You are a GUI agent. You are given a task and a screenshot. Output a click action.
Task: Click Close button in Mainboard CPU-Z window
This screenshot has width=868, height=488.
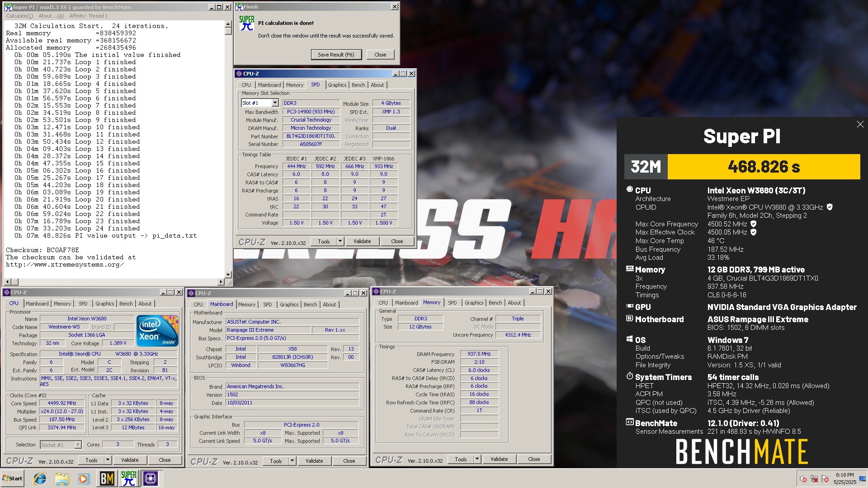pos(349,461)
